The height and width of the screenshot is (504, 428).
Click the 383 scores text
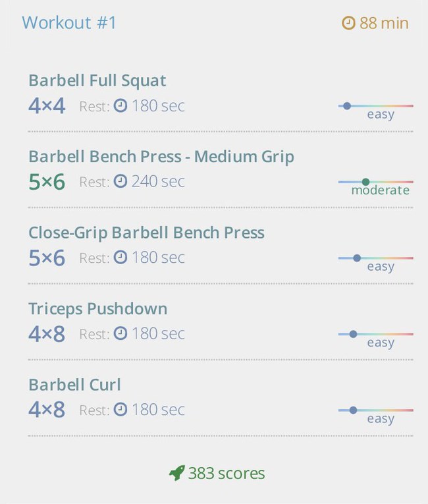tap(227, 473)
